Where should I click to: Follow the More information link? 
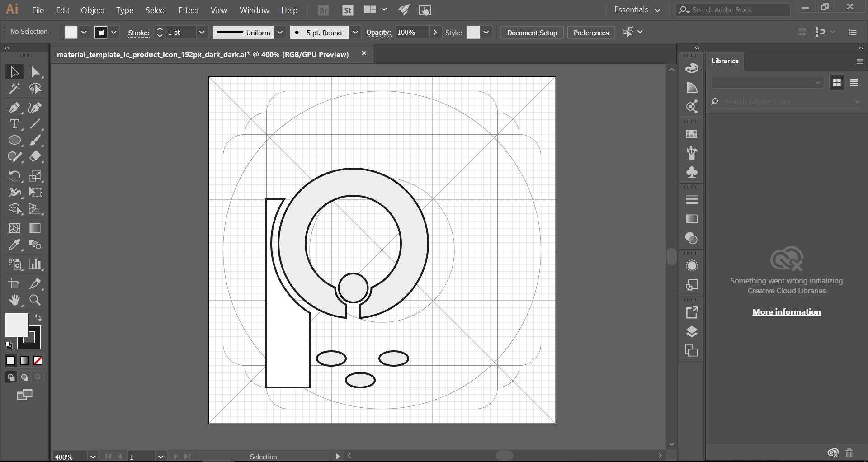pos(786,312)
